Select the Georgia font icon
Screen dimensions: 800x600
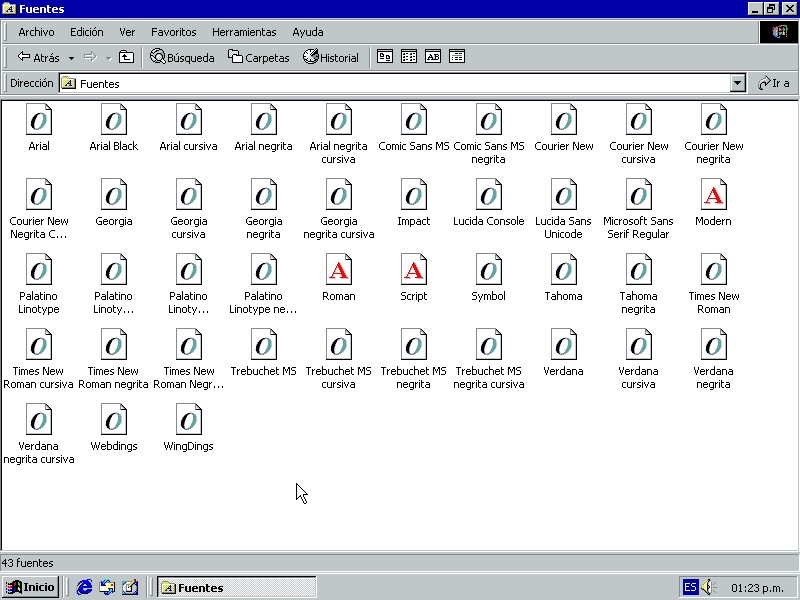tap(114, 194)
